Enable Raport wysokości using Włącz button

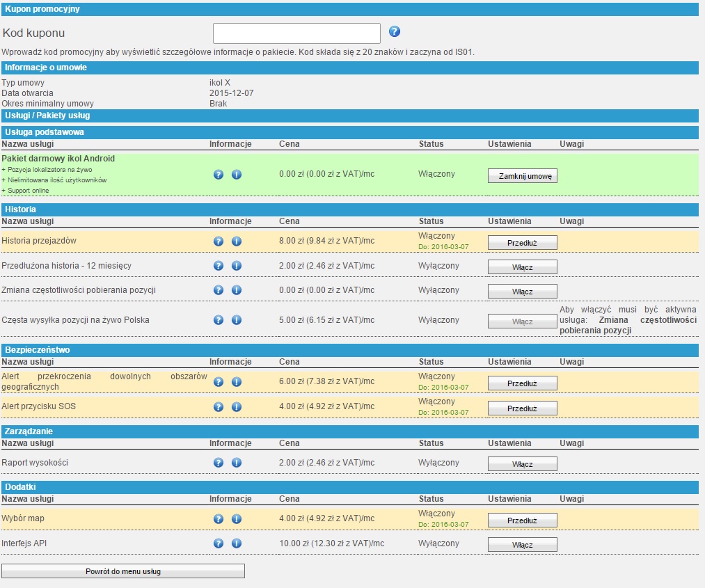point(522,464)
